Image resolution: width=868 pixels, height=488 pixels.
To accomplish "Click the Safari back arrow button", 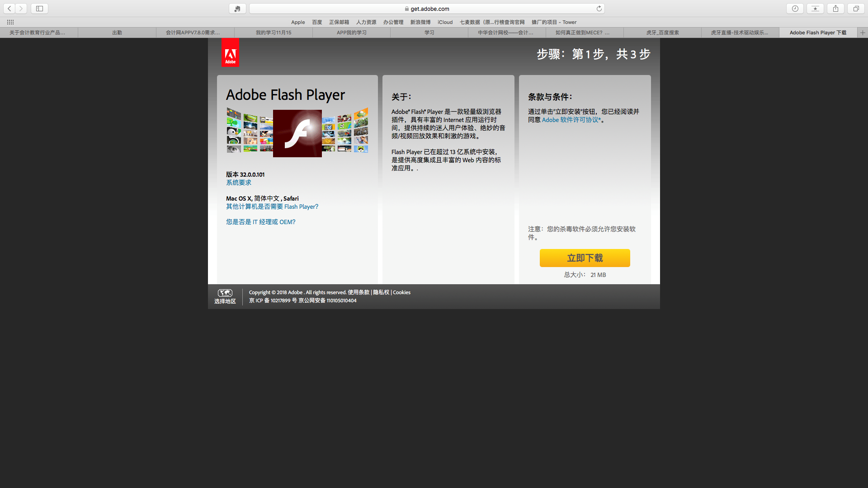I will (x=9, y=9).
